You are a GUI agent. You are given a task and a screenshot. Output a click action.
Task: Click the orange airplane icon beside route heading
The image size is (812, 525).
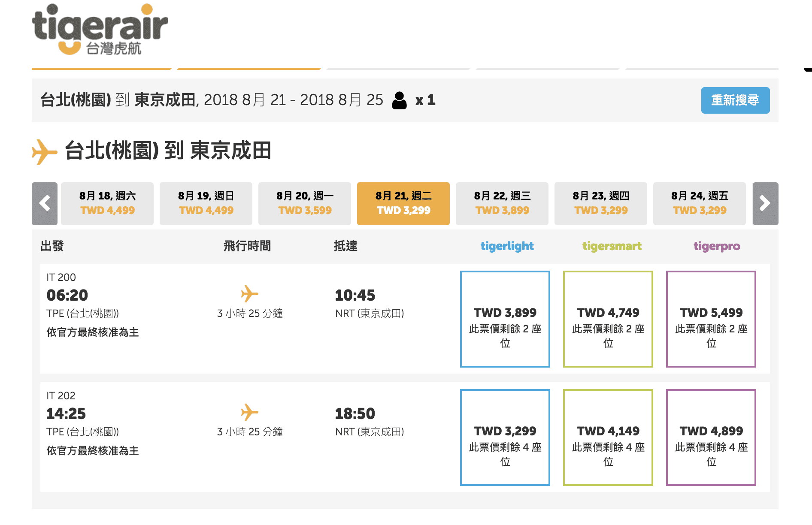click(44, 152)
